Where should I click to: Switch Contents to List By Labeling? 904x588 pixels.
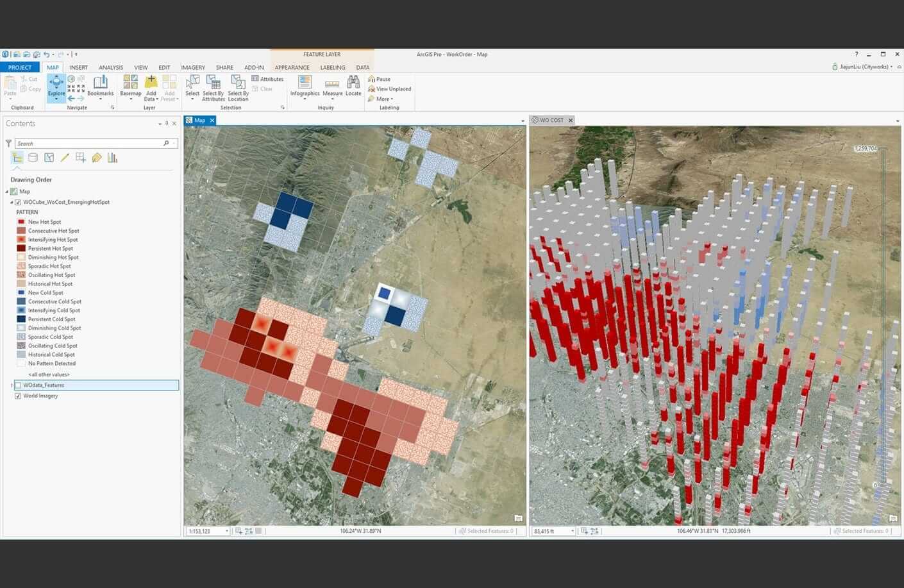point(97,158)
